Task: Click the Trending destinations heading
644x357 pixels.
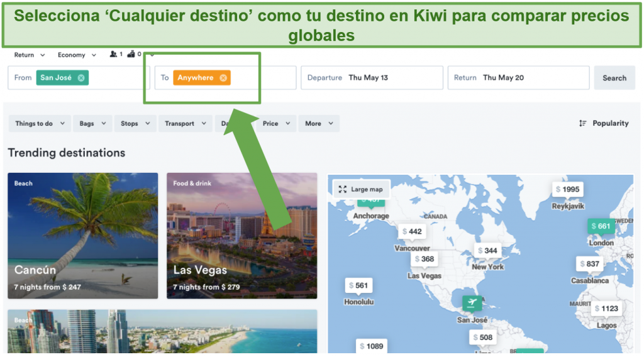Action: click(67, 153)
